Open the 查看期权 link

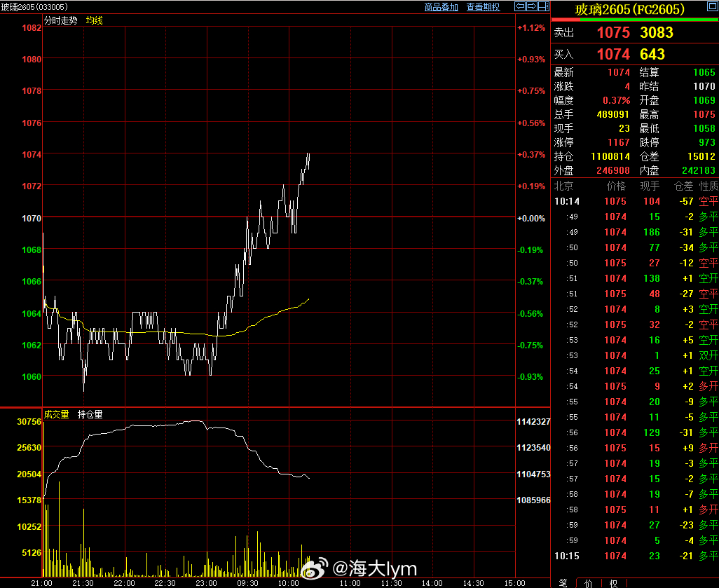pyautogui.click(x=483, y=7)
